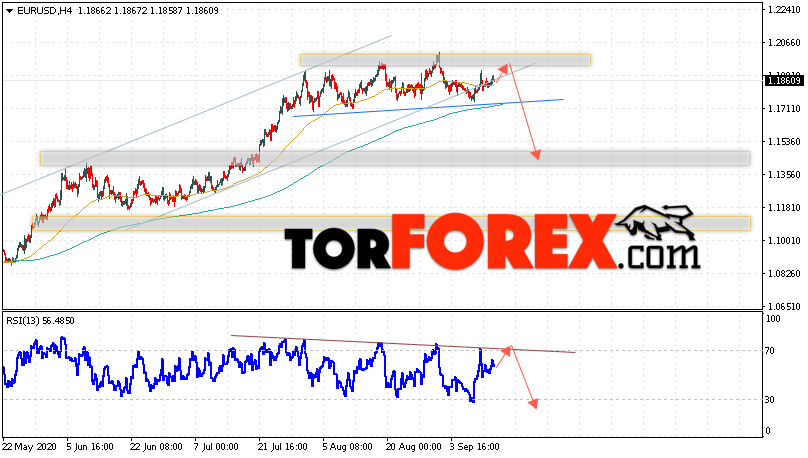Select the 1.13560 price axis label

pos(784,175)
